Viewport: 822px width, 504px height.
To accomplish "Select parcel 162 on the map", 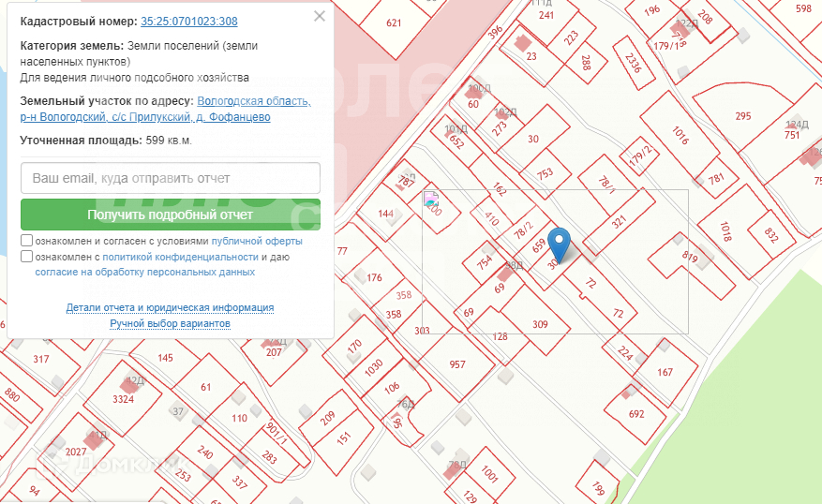I will [x=500, y=189].
